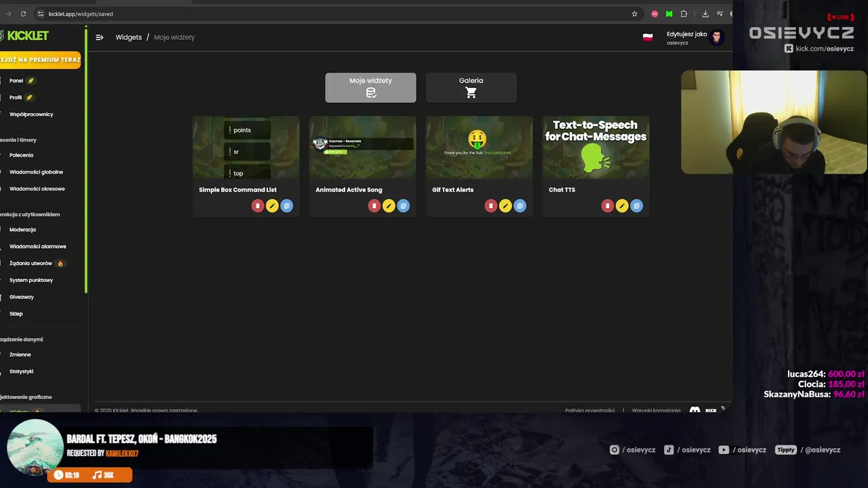Viewport: 868px width, 488px height.
Task: Open Zmienne in the sidebar
Action: point(20,354)
